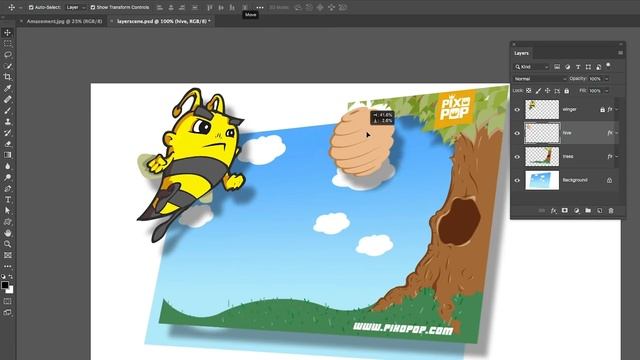Click the align top edges button
640x360 pixels.
click(210, 7)
